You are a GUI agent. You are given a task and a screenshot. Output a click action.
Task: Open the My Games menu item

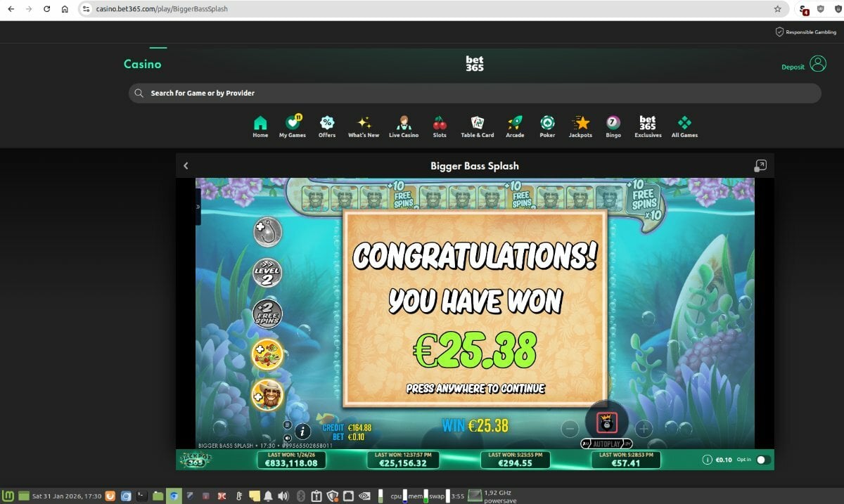293,127
